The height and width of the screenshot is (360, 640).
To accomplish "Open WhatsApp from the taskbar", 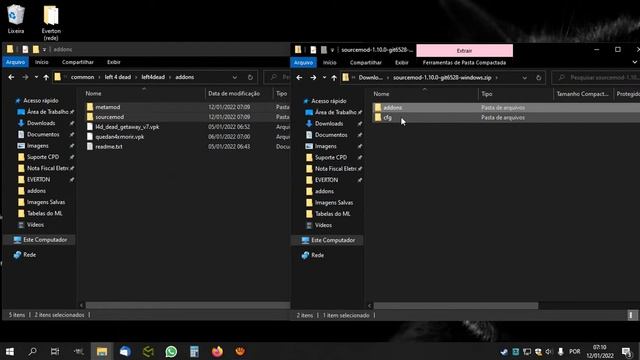I will click(171, 351).
